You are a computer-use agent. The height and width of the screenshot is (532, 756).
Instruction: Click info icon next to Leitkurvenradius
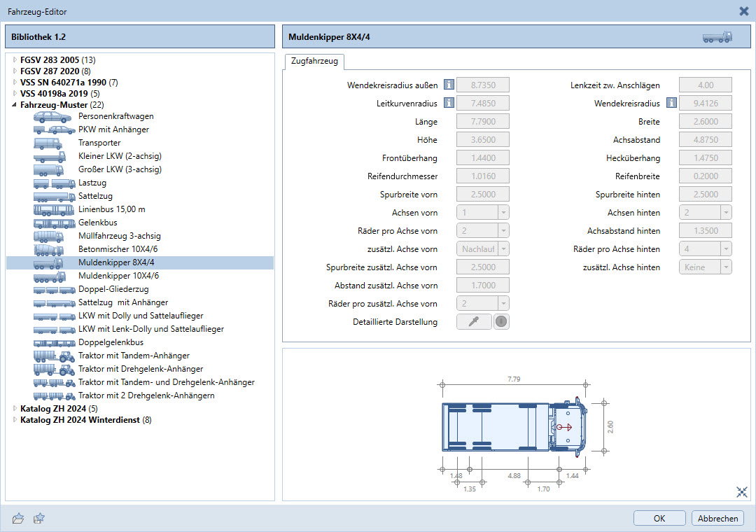click(x=449, y=104)
